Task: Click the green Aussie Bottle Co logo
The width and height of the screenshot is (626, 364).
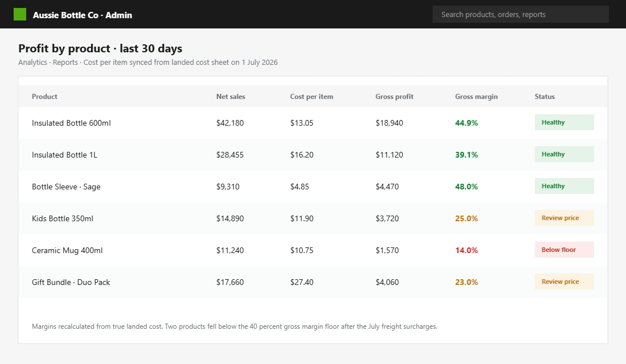Action: (x=20, y=14)
